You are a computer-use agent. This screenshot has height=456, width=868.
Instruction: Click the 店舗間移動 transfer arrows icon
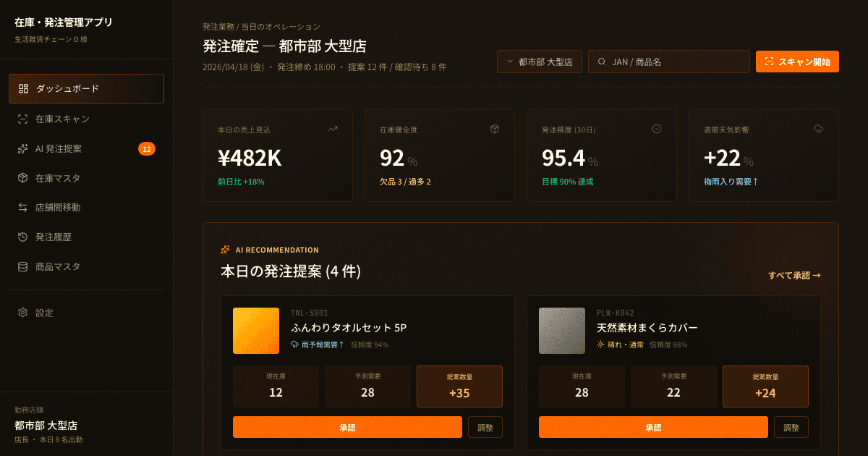(x=23, y=208)
